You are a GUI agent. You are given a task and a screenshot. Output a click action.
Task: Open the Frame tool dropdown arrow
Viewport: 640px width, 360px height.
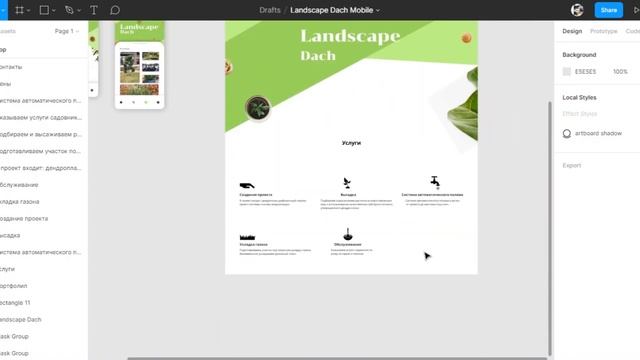pyautogui.click(x=28, y=11)
